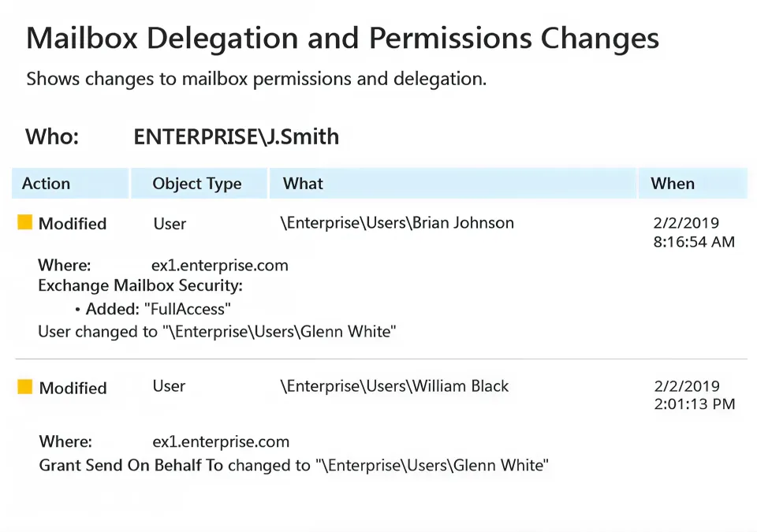Select the What column header
The height and width of the screenshot is (532, 757).
(304, 184)
